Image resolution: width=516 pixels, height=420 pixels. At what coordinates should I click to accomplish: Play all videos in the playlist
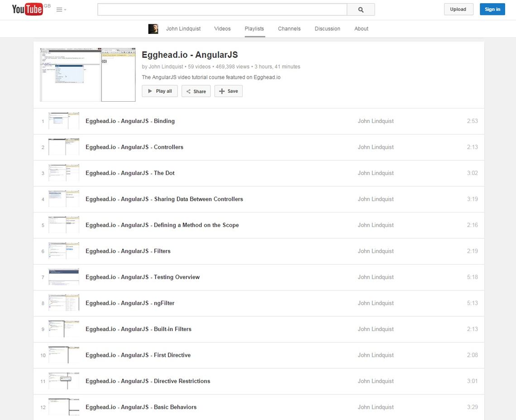[x=159, y=91]
